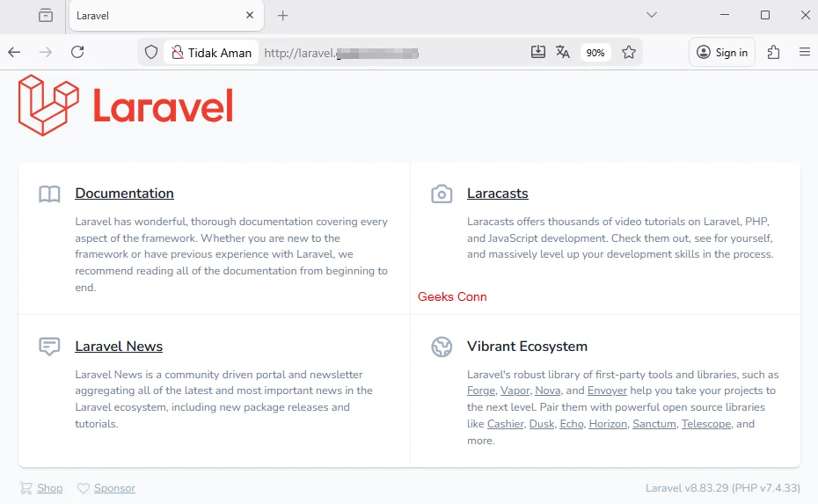Click the Laracasts description paragraph
Image resolution: width=818 pixels, height=504 pixels.
click(620, 237)
